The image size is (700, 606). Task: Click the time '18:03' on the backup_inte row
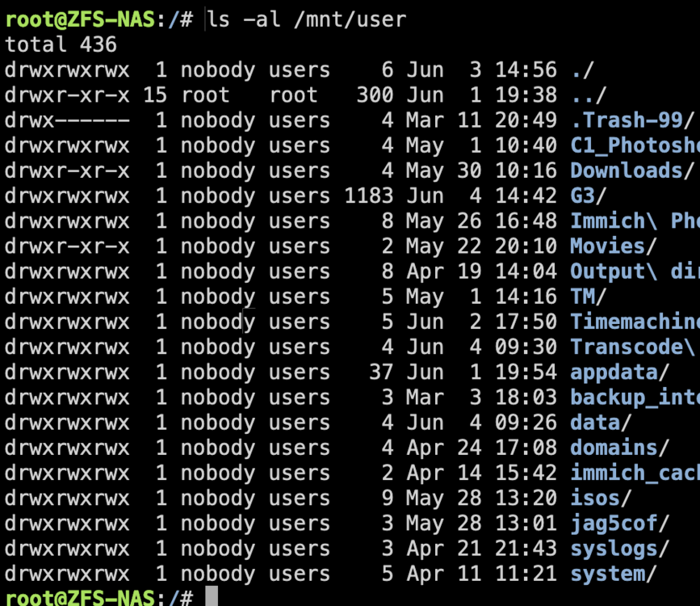click(x=526, y=398)
